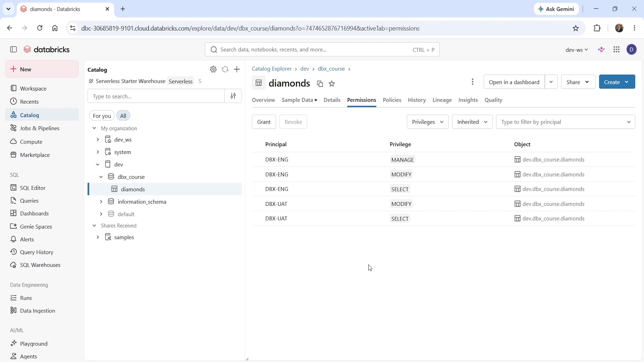Screen dimensions: 644x362
Task: Go back to previous page
Action: click(x=9, y=28)
